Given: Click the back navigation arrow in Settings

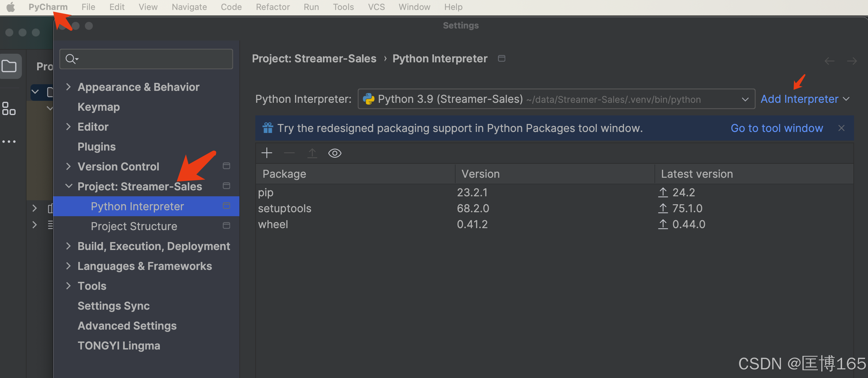Looking at the screenshot, I should coord(829,61).
